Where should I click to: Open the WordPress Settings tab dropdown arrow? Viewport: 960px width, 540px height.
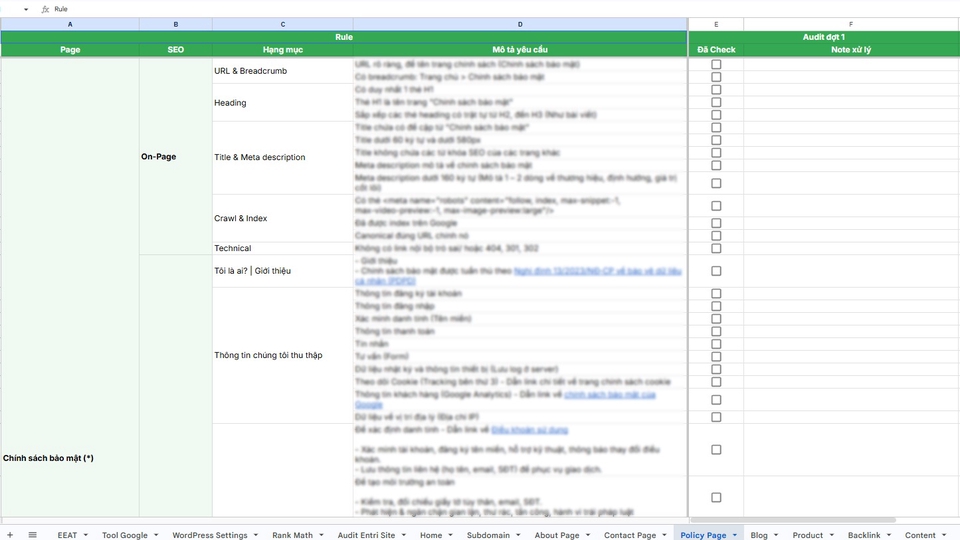(256, 535)
